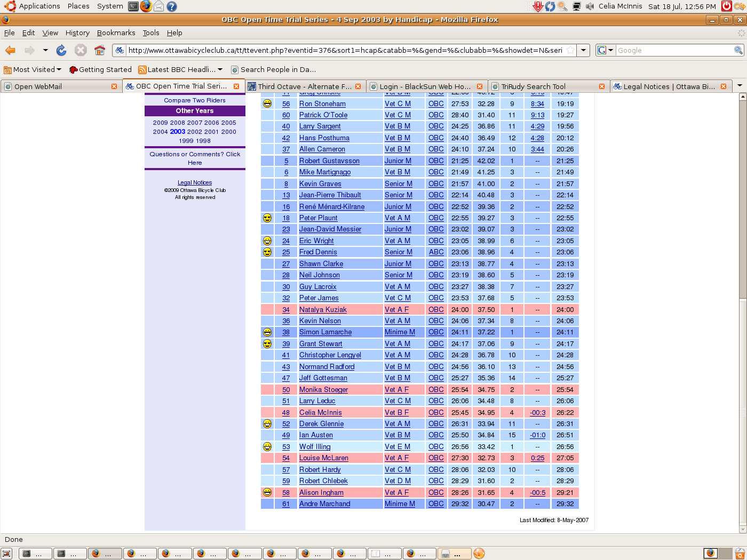Open the 2009 results year link
The image size is (747, 560).
click(x=160, y=123)
